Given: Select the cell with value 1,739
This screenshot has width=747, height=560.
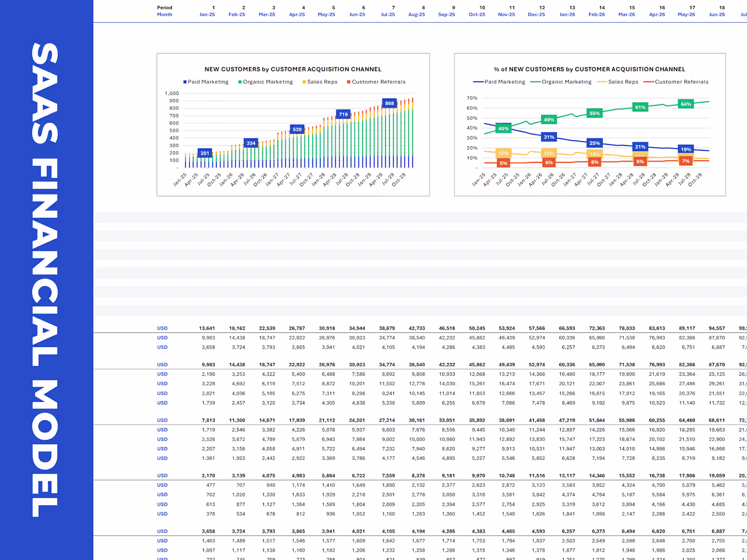Looking at the screenshot, I should click(209, 403).
